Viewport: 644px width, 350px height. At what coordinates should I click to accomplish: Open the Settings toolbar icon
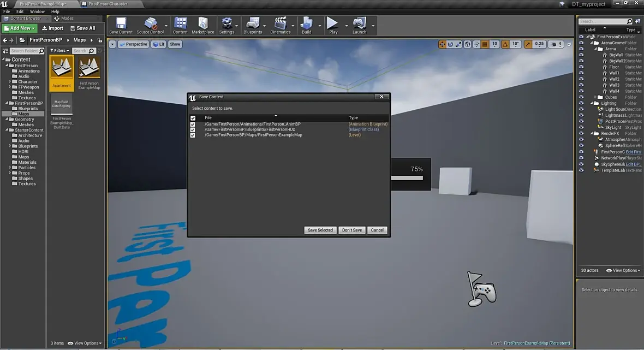click(226, 26)
